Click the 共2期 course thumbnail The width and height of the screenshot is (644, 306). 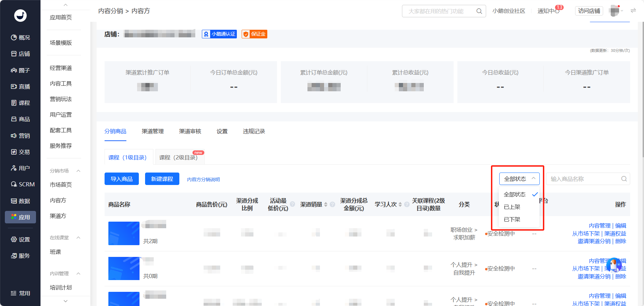pos(124,233)
